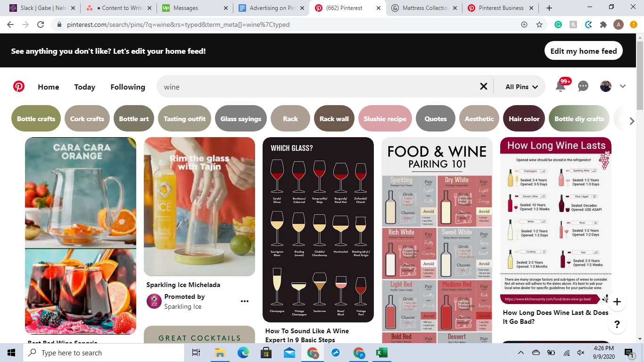Open the Today page
The height and width of the screenshot is (362, 644).
(85, 87)
